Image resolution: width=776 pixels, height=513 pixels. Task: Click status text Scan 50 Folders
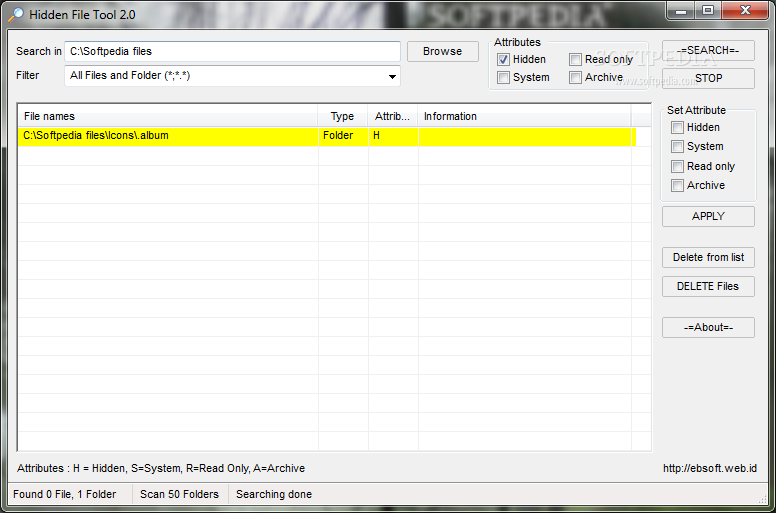pyautogui.click(x=179, y=494)
